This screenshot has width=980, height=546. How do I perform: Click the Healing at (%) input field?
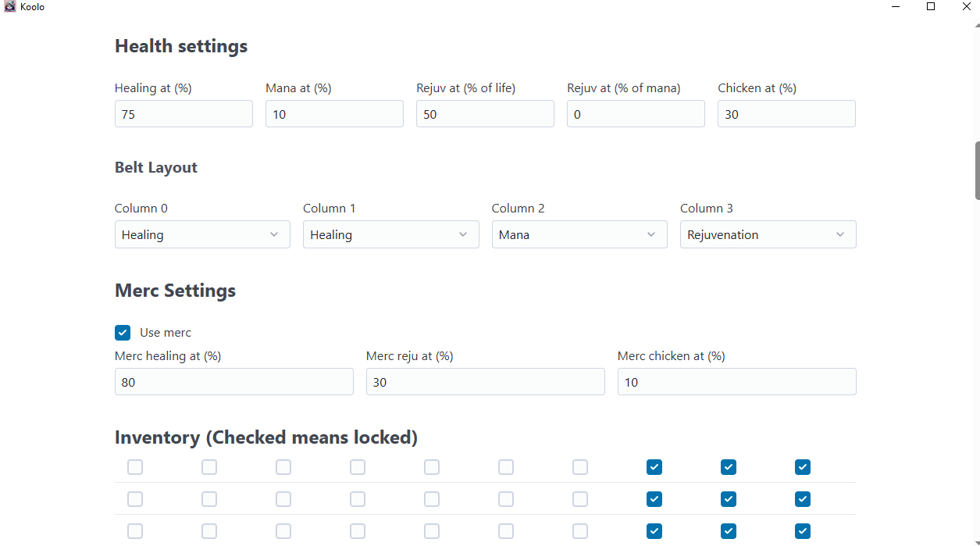click(x=184, y=114)
